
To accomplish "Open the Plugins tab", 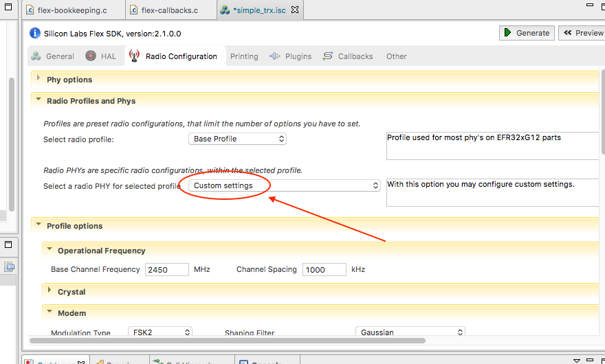I will (291, 56).
